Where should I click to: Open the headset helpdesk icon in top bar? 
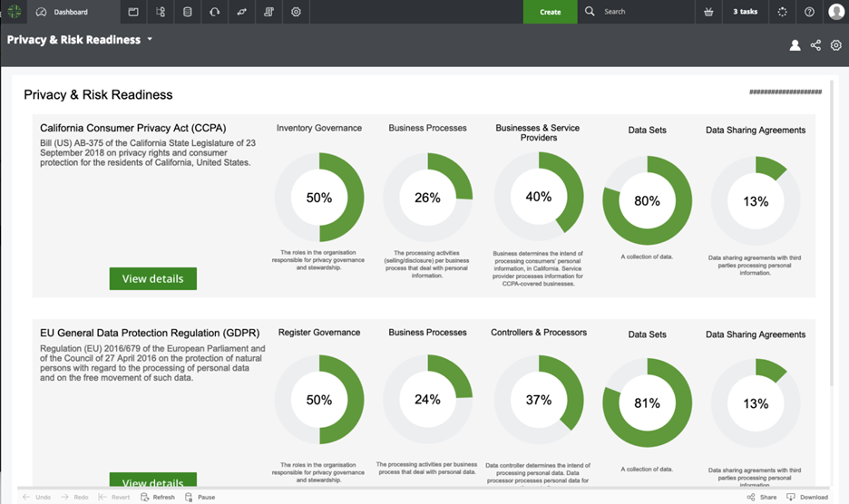pos(214,12)
